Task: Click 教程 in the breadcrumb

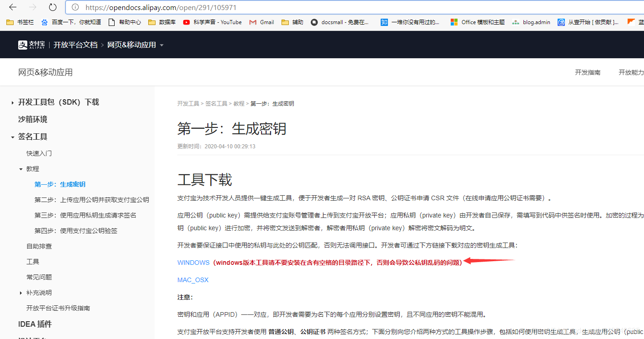Action: coord(239,104)
